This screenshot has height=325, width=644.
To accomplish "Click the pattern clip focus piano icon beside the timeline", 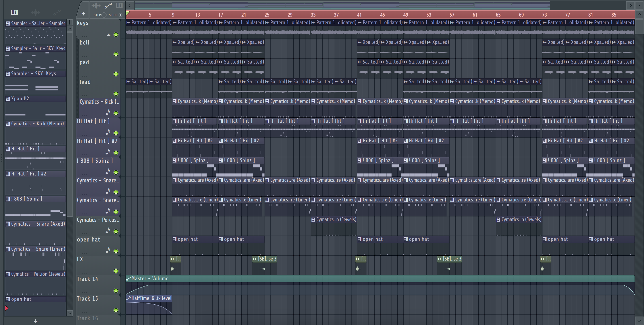I will 119,6.
